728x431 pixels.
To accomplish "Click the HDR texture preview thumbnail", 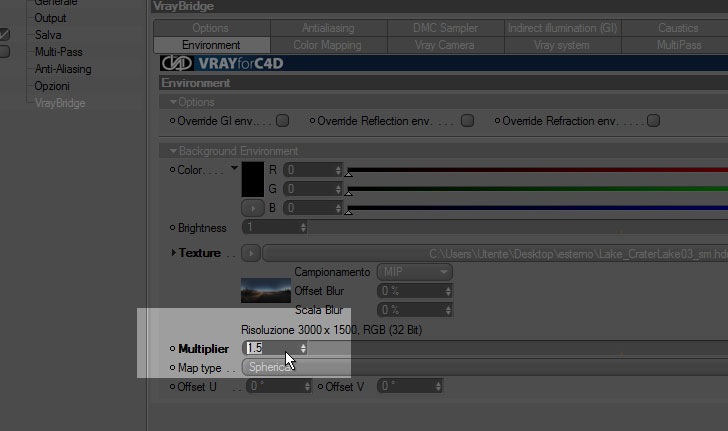I will 266,290.
